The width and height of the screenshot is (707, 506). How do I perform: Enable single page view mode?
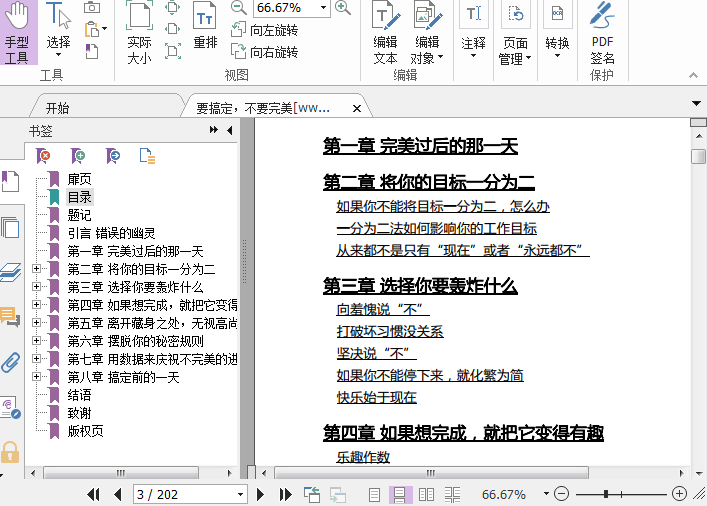pyautogui.click(x=375, y=494)
